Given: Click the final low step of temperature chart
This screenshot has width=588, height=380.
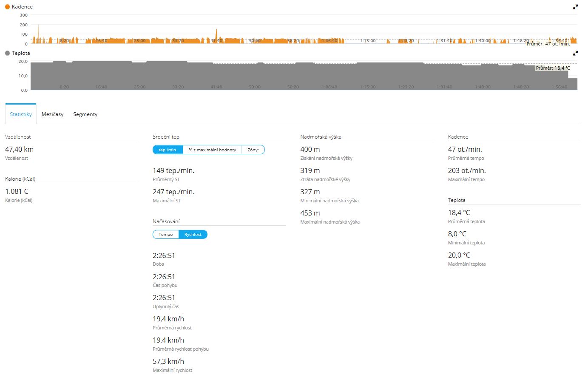Looking at the screenshot, I should pyautogui.click(x=573, y=84).
